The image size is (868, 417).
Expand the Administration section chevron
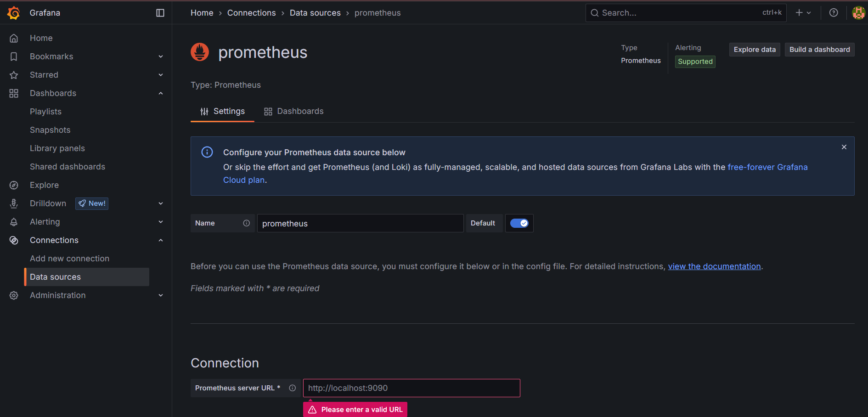161,295
